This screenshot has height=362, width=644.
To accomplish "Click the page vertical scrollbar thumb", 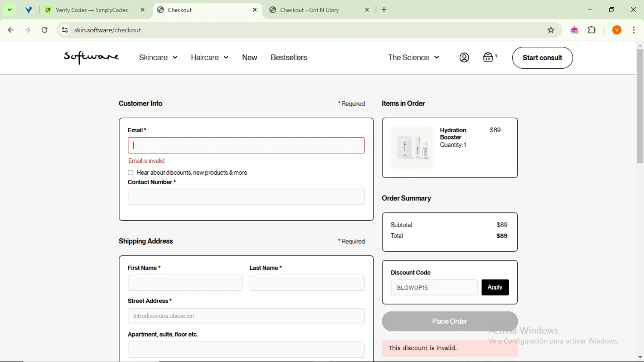I will 640,106.
